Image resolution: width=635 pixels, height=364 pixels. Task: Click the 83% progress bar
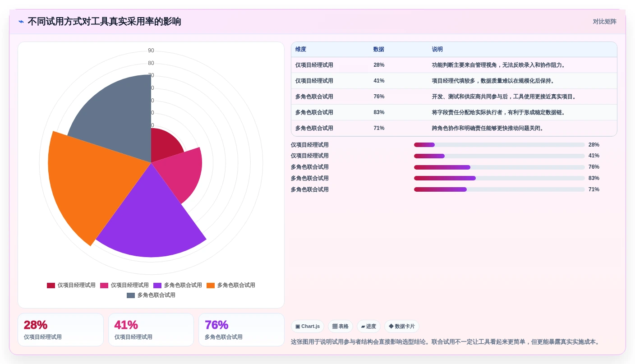[x=499, y=178]
